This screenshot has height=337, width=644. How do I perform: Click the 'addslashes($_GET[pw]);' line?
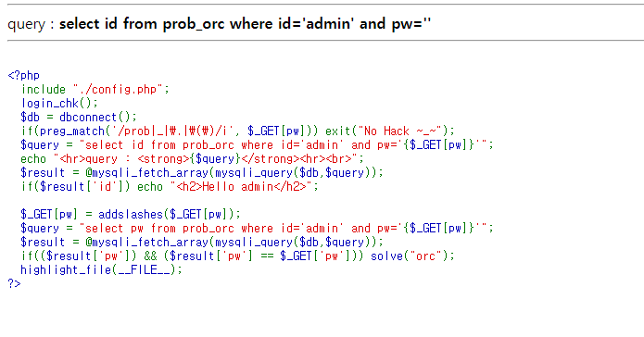(x=131, y=215)
